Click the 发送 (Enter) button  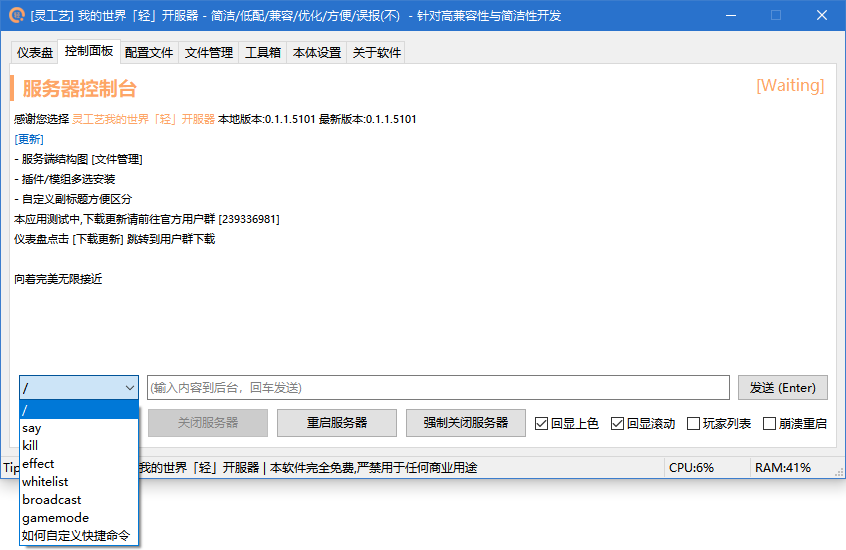[782, 388]
